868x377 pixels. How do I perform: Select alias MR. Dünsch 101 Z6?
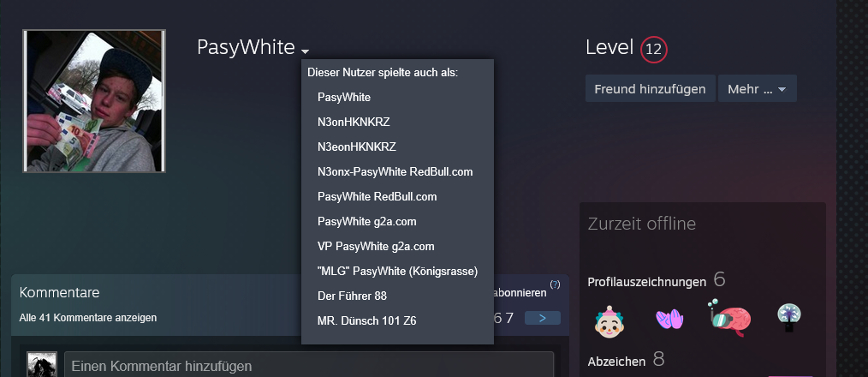(367, 321)
